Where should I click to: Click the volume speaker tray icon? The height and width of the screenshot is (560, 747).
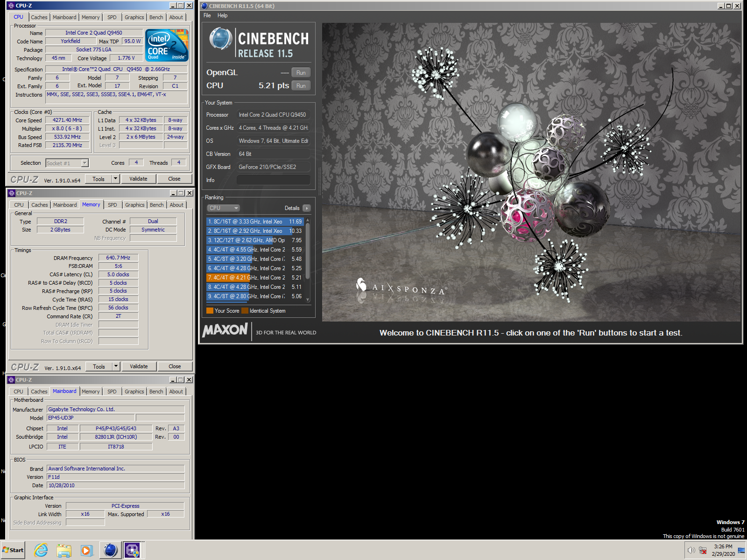(691, 550)
